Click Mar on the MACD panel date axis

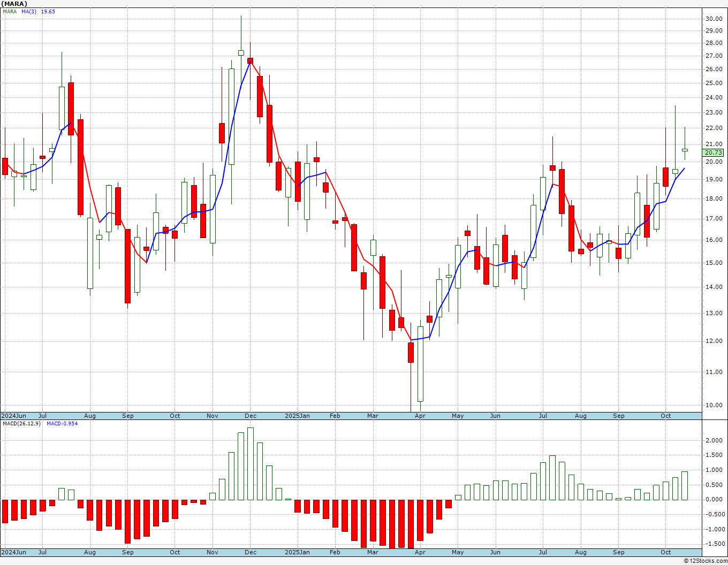click(x=373, y=552)
